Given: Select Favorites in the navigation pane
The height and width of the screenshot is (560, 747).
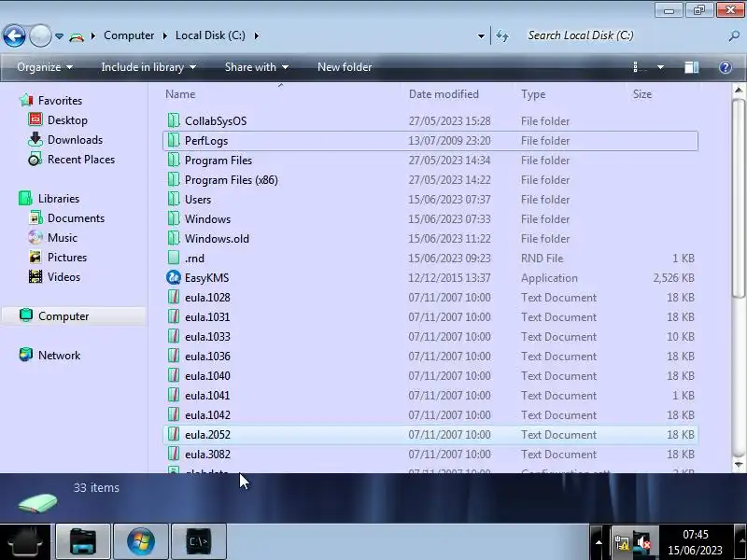Looking at the screenshot, I should 51,101.
